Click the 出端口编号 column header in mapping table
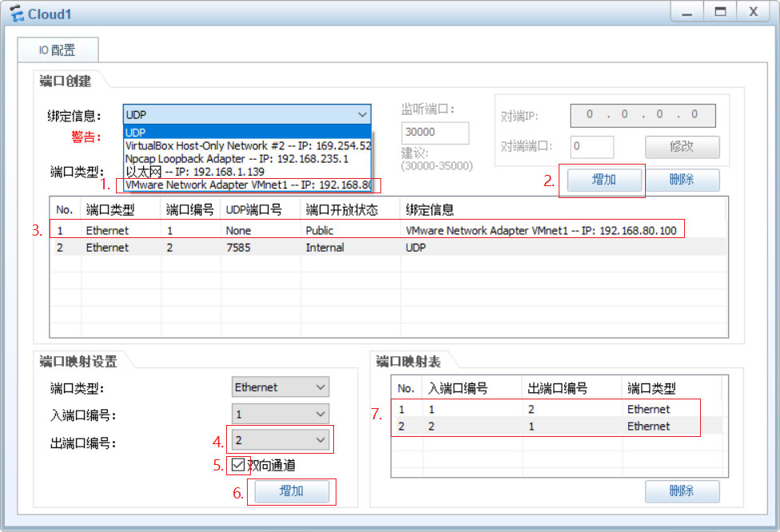Screen dimensions: 780x532 click(x=571, y=388)
